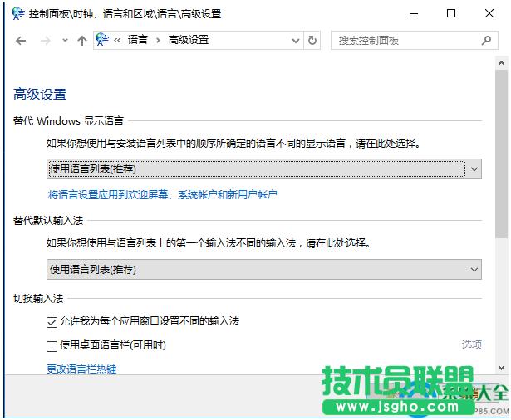511x420 pixels.
Task: Go back using the back arrow
Action: pyautogui.click(x=21, y=41)
